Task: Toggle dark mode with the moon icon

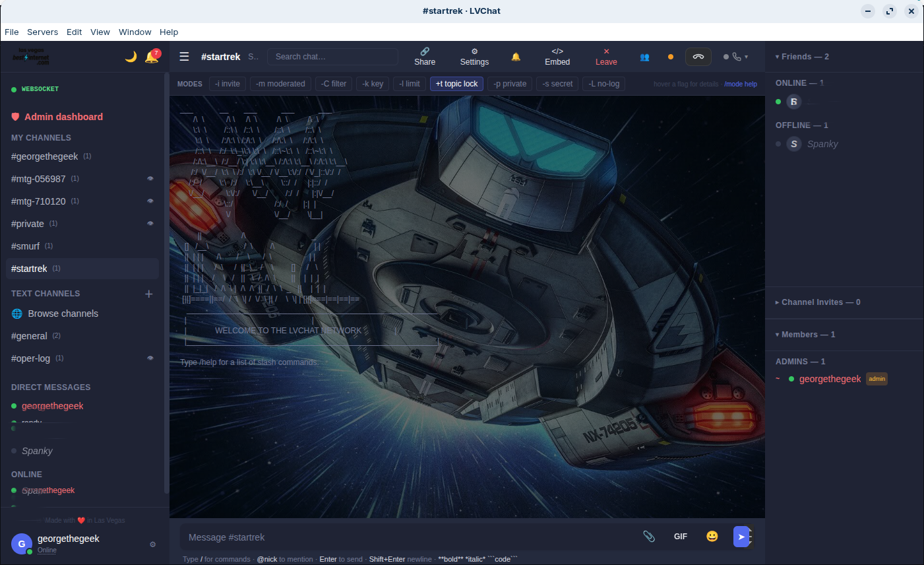Action: click(131, 57)
